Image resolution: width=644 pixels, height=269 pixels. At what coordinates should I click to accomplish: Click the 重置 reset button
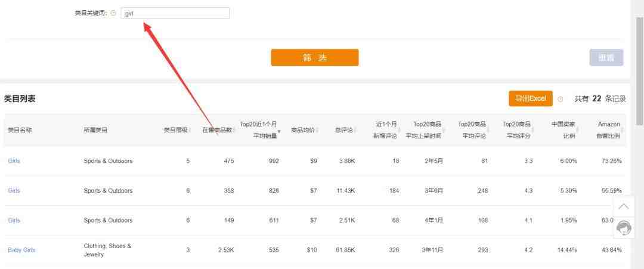pyautogui.click(x=606, y=57)
